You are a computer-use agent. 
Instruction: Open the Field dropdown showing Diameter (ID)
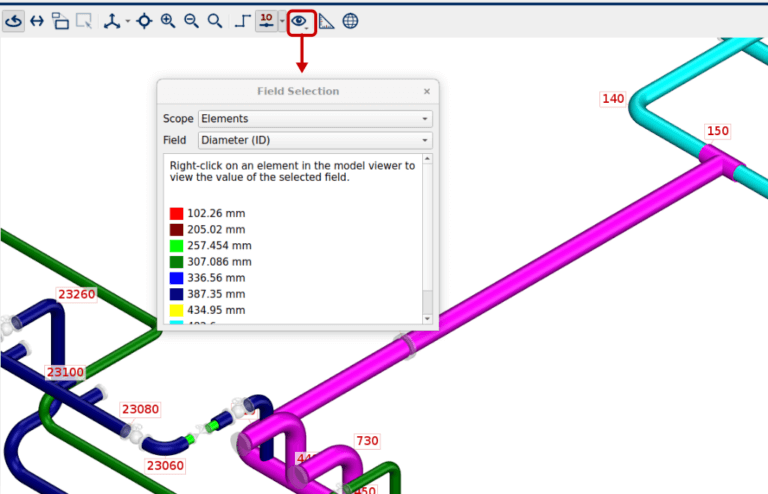point(315,141)
